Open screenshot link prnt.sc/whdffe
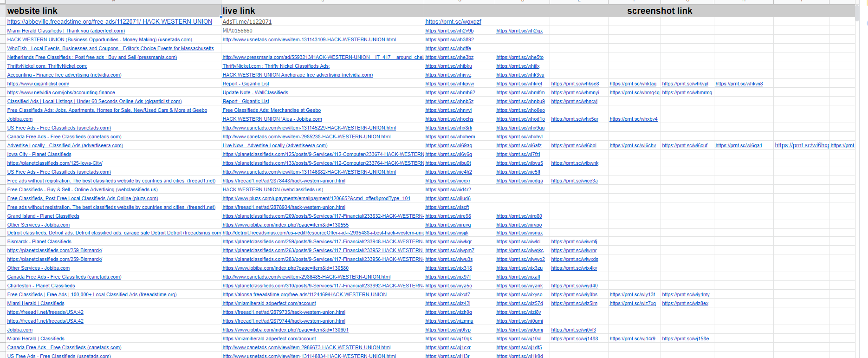The width and height of the screenshot is (868, 358). click(448, 49)
